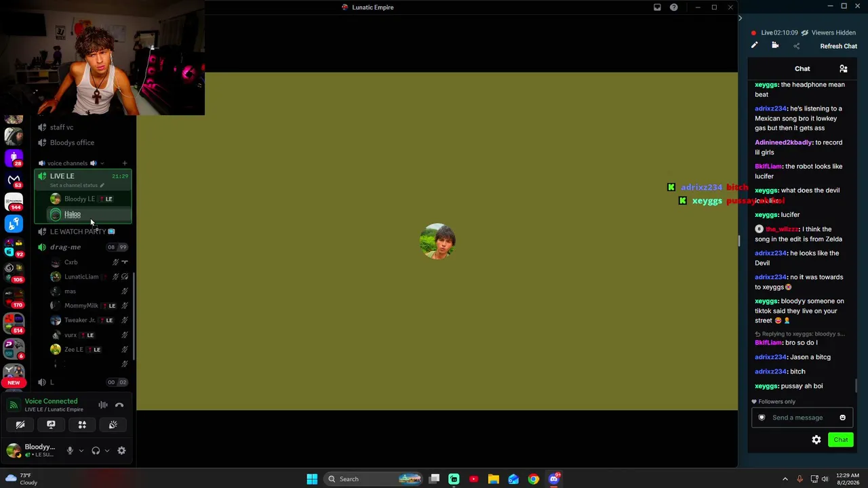Edit stream info with the pencil icon

click(754, 45)
